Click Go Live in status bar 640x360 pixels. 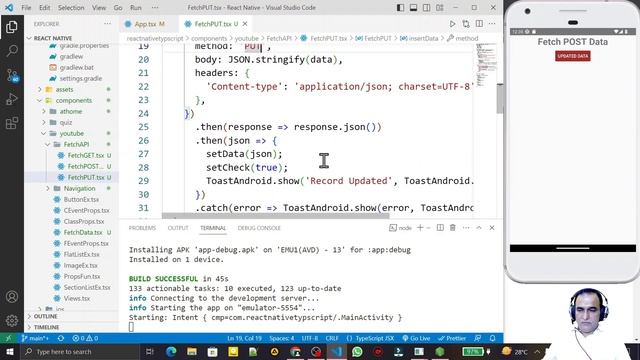[416, 338]
